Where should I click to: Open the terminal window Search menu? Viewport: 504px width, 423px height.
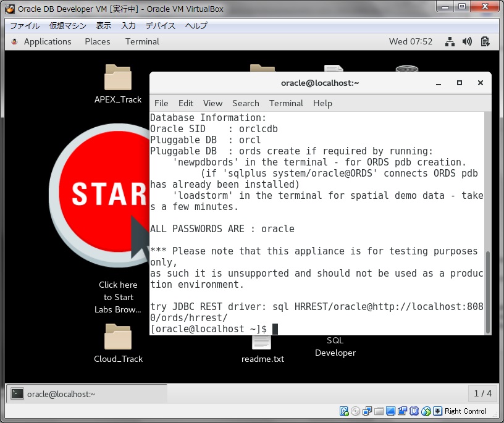[246, 103]
